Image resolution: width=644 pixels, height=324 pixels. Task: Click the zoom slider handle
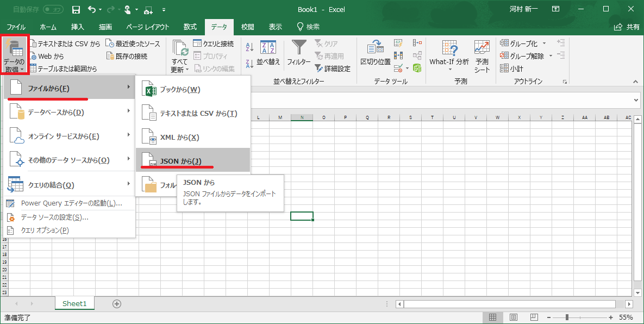pos(567,317)
